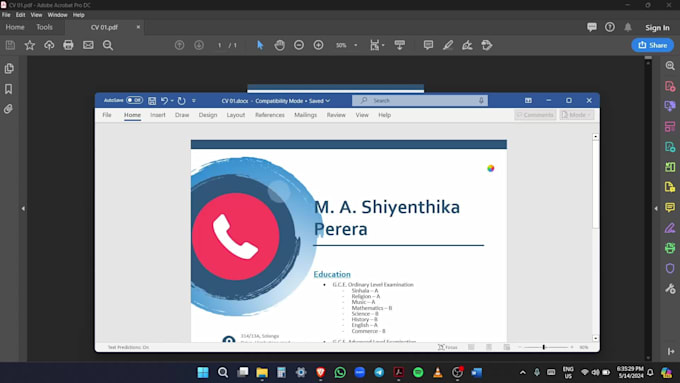Screen dimensions: 680x383
Task: Switch to the Acrobat Tools tab
Action: pos(44,27)
